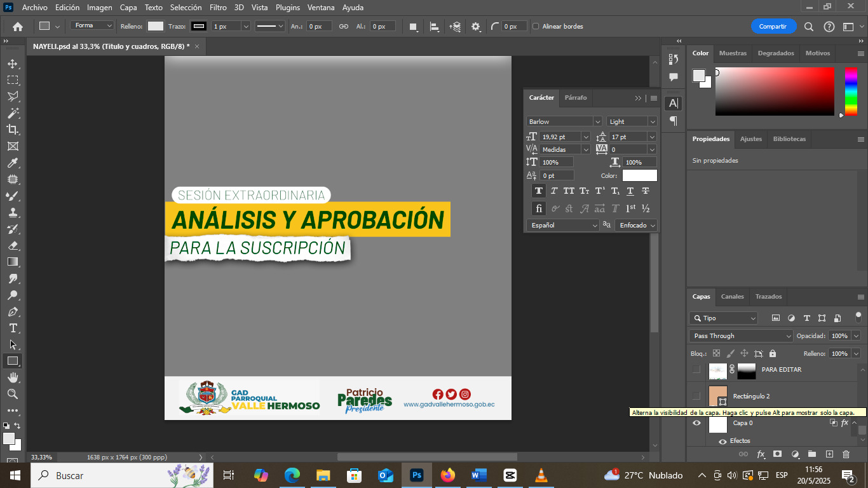Select the Move tool
This screenshot has height=488, width=868.
tap(13, 64)
